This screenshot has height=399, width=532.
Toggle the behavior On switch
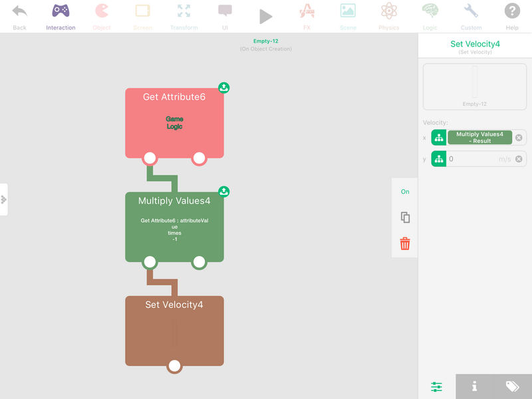pos(405,192)
